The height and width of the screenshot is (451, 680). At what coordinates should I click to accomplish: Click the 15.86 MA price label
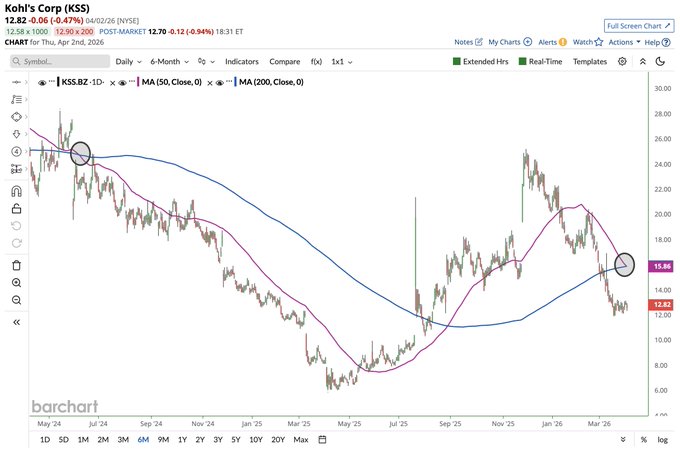[661, 266]
